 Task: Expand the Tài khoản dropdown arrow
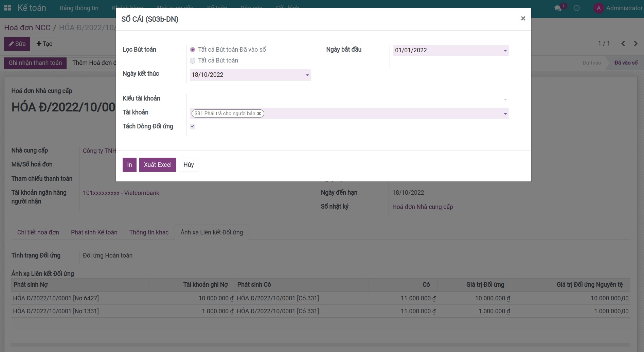[x=505, y=114]
